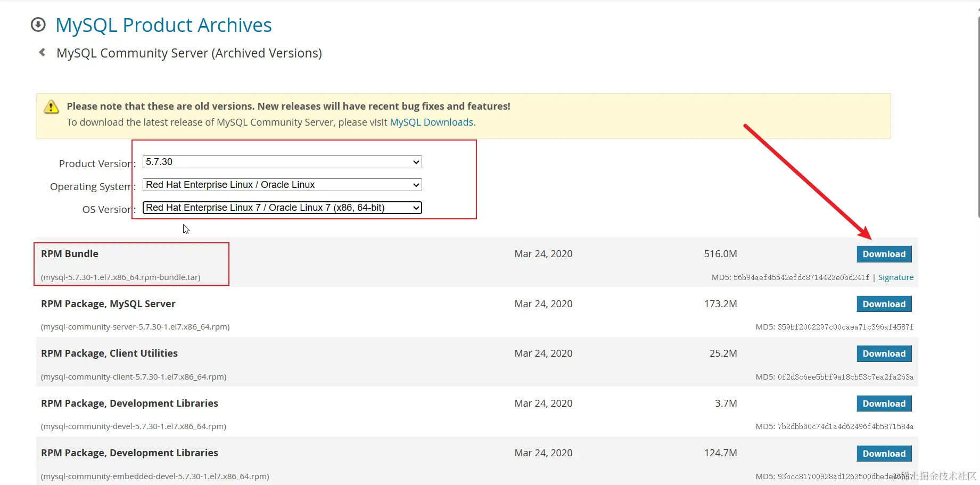Click the Client Utilities row date

pyautogui.click(x=543, y=354)
